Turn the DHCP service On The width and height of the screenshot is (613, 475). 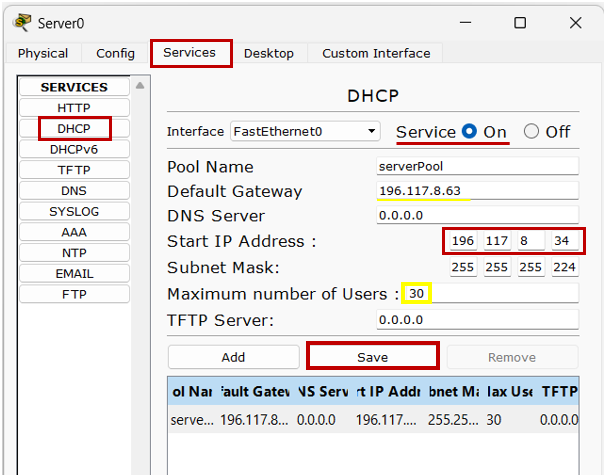(x=469, y=132)
